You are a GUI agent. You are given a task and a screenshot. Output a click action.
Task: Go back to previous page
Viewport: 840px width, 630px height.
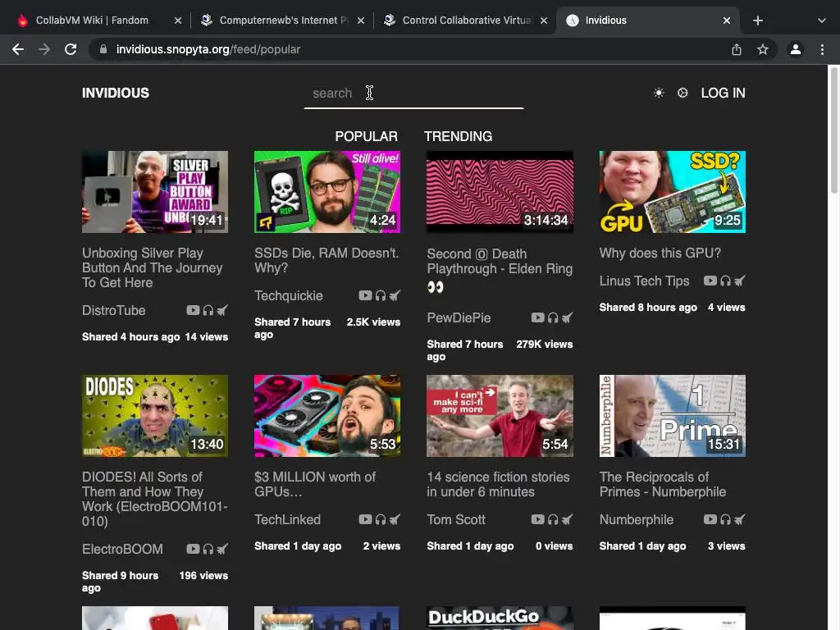coord(18,49)
